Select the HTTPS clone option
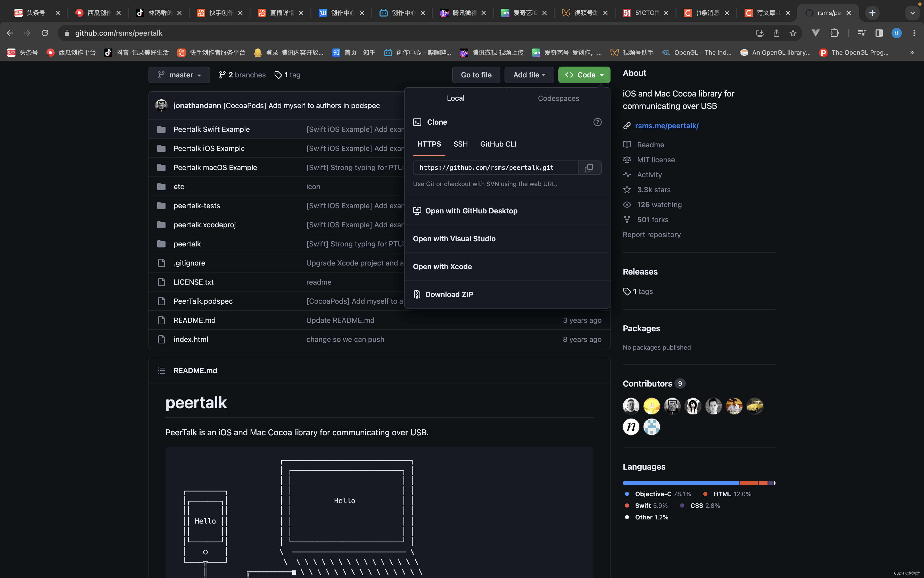The image size is (924, 578). [x=429, y=144]
